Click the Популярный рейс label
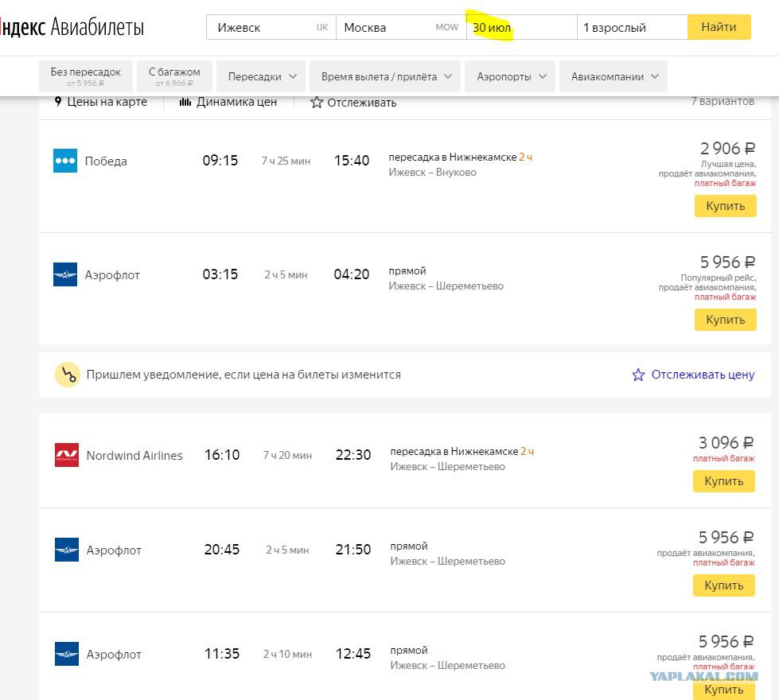 719,278
